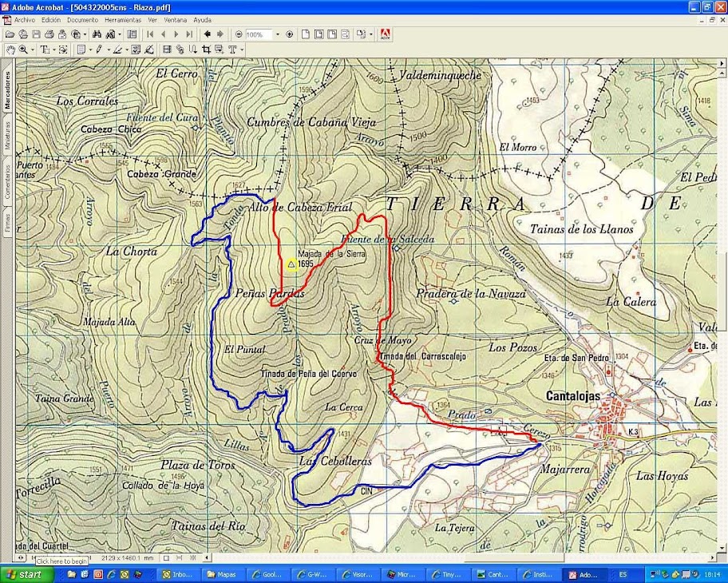Expand the Highlight tool dropdown arrow
Screen dimensions: 728x583
[126, 50]
